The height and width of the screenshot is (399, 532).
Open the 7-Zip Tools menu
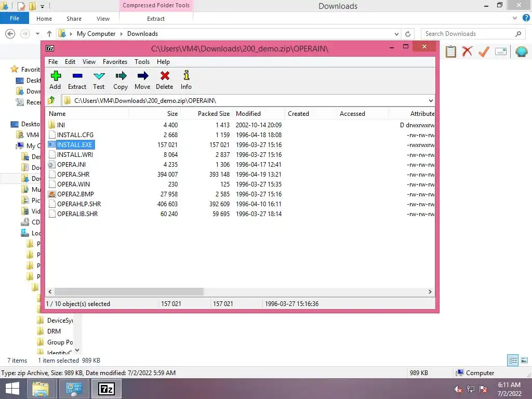tap(142, 62)
